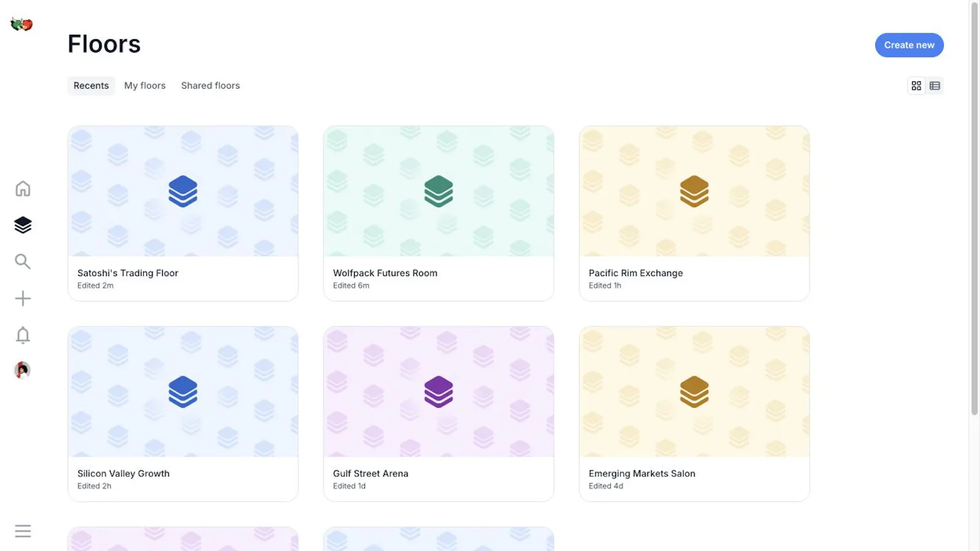Click the Floors page heading
The width and height of the screenshot is (980, 551).
click(104, 44)
